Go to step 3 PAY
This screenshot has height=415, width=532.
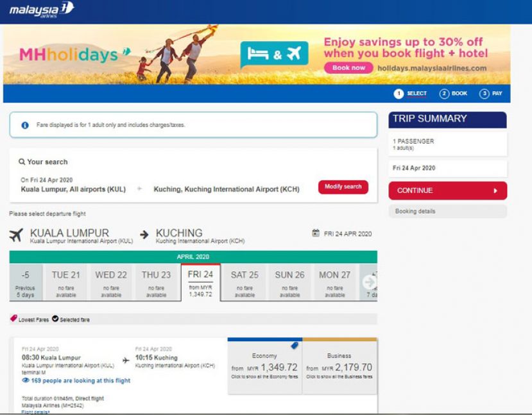point(490,94)
